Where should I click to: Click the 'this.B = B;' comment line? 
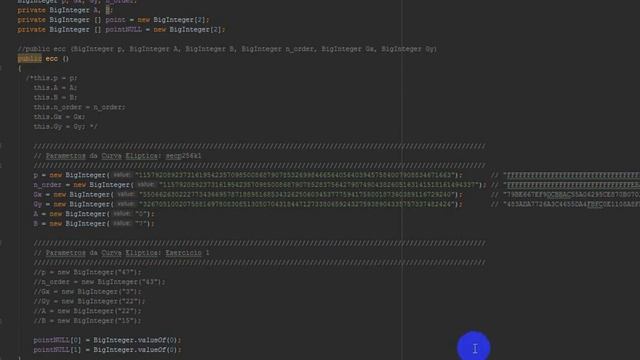click(55, 98)
